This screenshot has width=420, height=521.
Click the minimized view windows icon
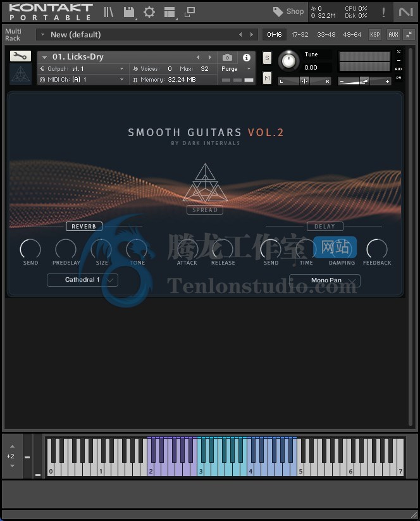pyautogui.click(x=190, y=12)
